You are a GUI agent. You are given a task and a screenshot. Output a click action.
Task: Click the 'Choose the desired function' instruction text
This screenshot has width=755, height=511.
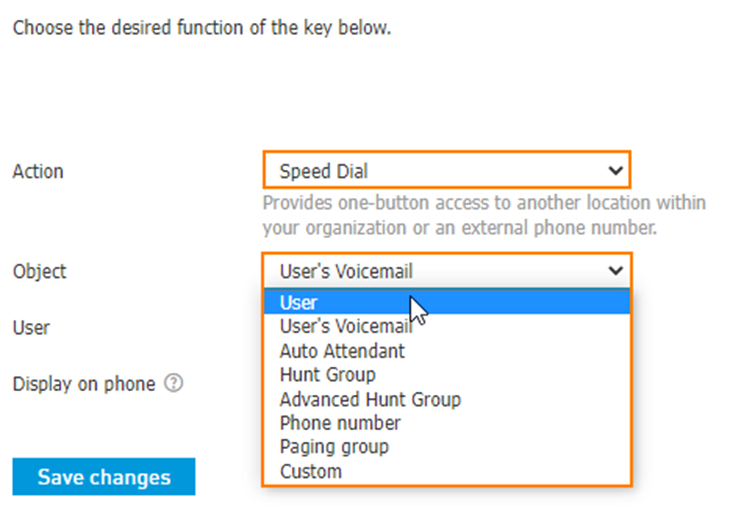point(202,27)
